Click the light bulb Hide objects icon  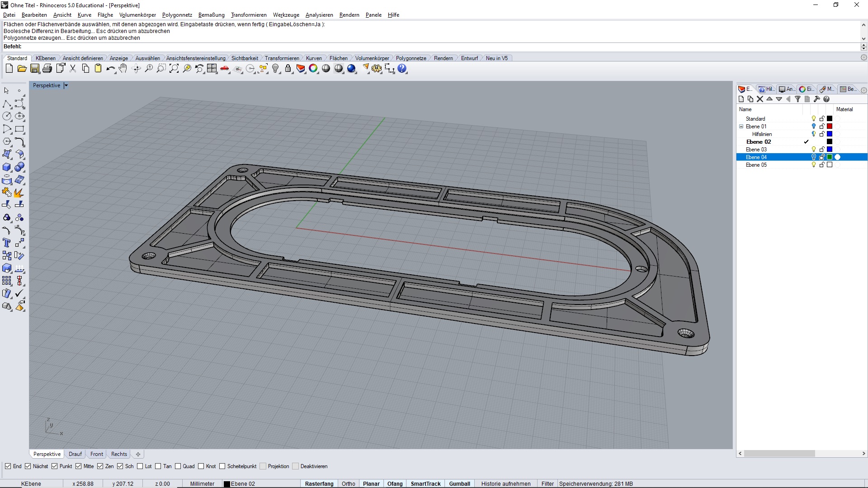275,69
